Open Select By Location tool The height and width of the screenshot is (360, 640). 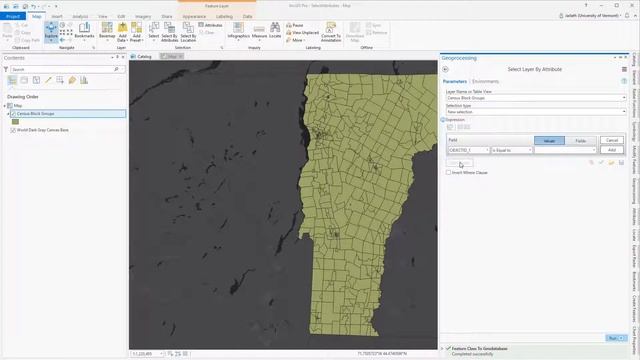188,31
